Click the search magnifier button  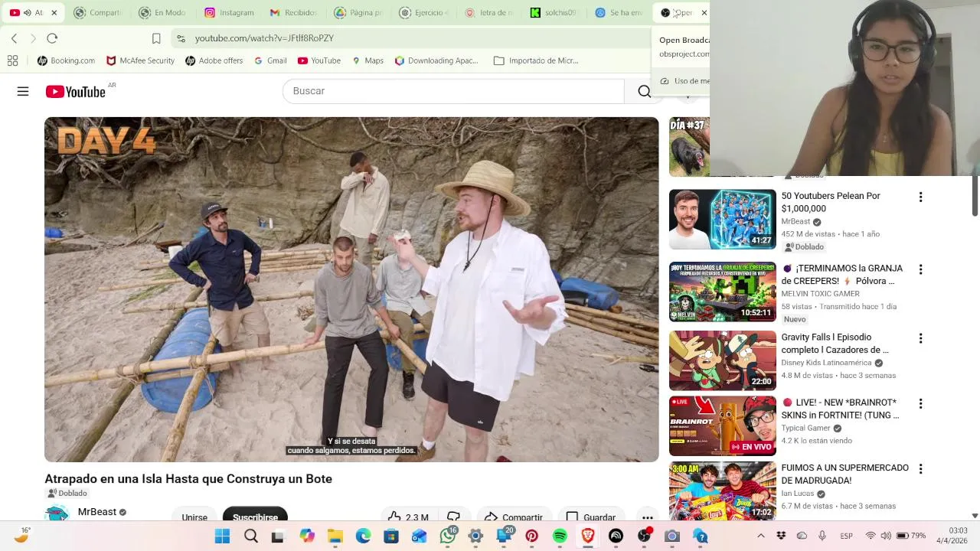coord(644,91)
